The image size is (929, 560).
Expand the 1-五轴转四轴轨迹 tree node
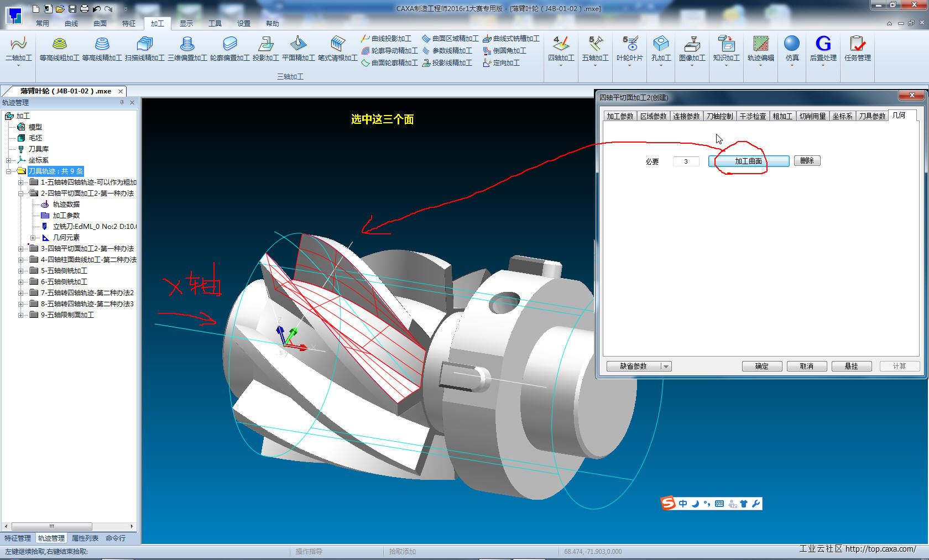pos(20,182)
